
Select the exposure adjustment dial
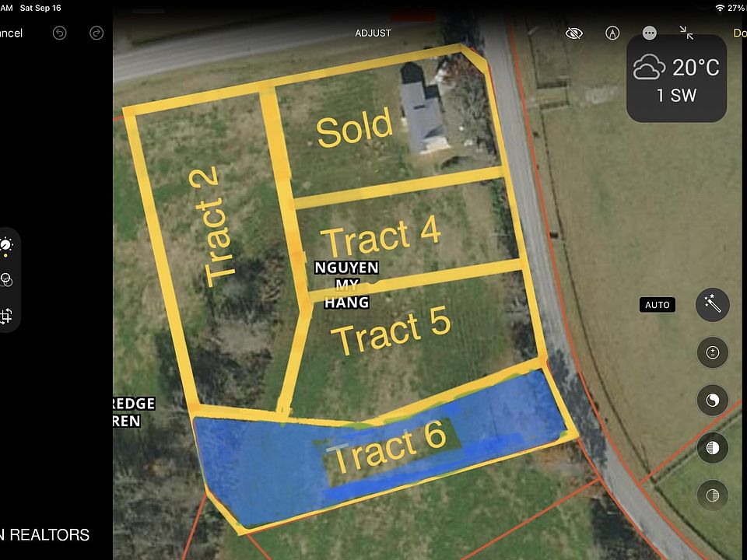coord(713,352)
